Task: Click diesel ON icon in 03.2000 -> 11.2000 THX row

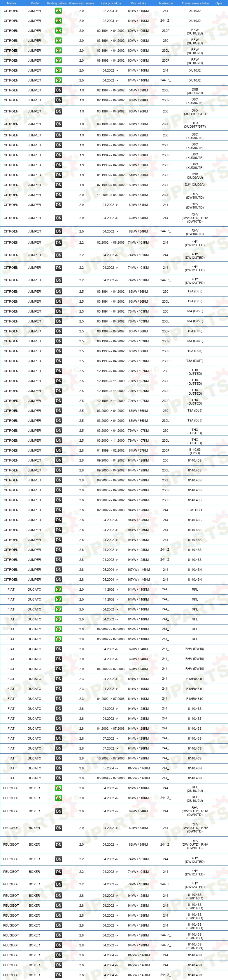Action: click(x=59, y=440)
